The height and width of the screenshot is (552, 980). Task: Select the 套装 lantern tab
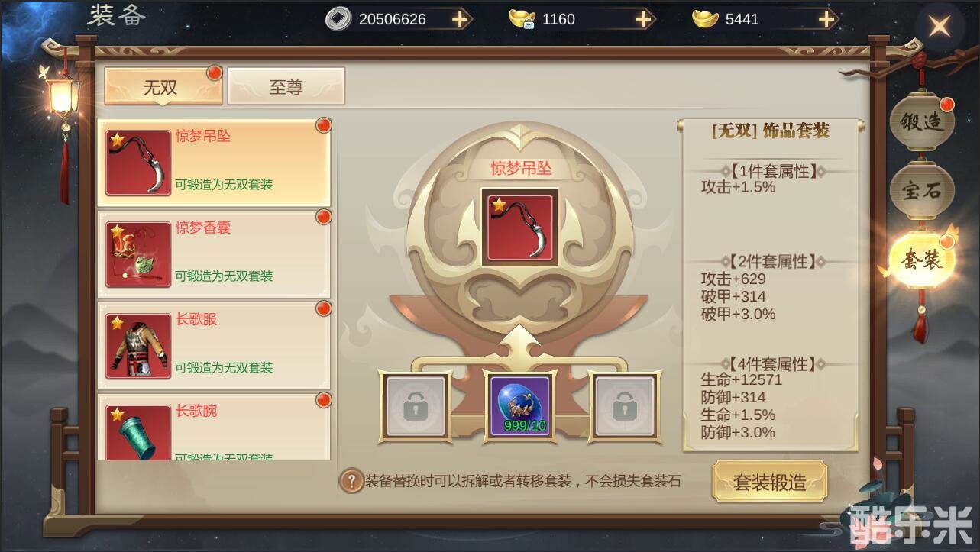[x=922, y=260]
